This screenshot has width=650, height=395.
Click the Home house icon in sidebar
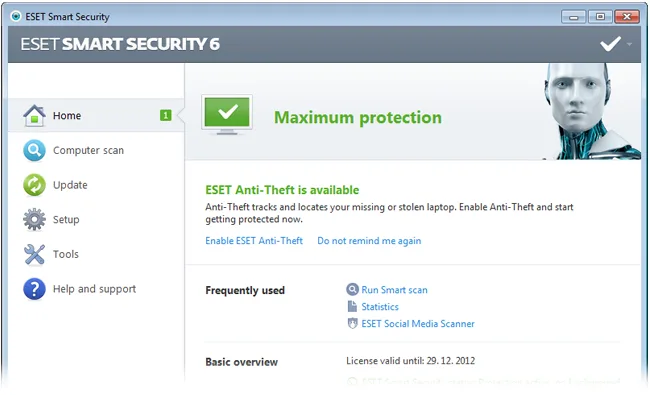(34, 115)
